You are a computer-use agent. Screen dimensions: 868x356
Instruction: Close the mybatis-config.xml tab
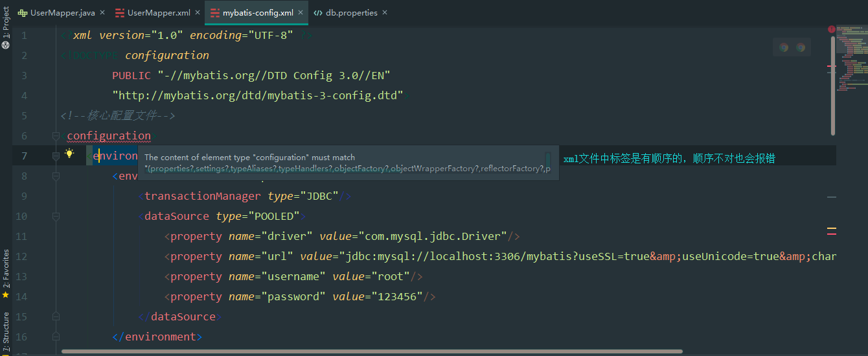click(301, 12)
